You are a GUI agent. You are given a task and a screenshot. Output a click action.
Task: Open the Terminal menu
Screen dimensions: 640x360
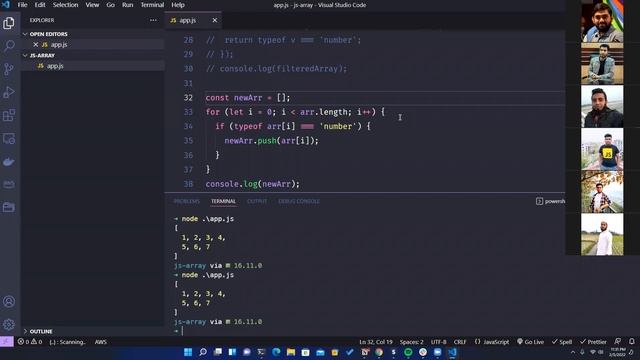(152, 5)
